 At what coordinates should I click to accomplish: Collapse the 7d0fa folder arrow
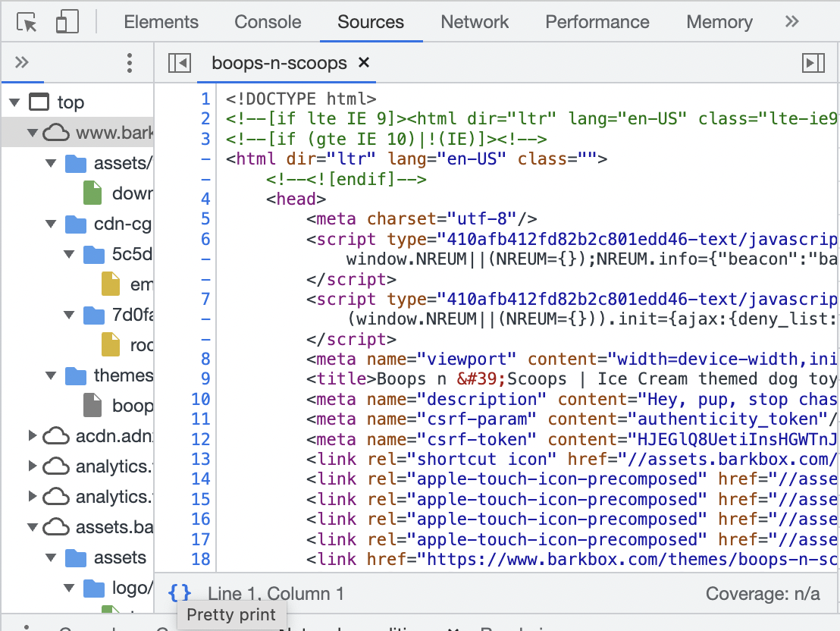[69, 314]
